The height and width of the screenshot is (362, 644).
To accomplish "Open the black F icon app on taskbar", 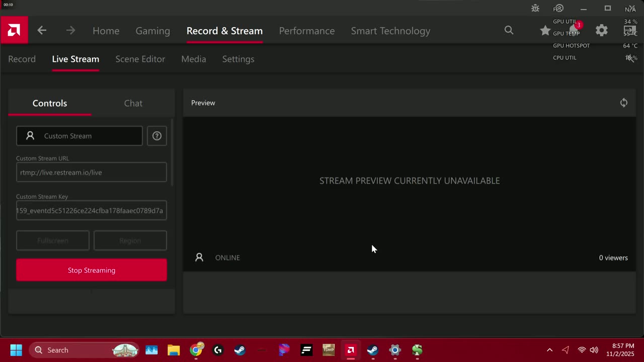I will (x=306, y=350).
